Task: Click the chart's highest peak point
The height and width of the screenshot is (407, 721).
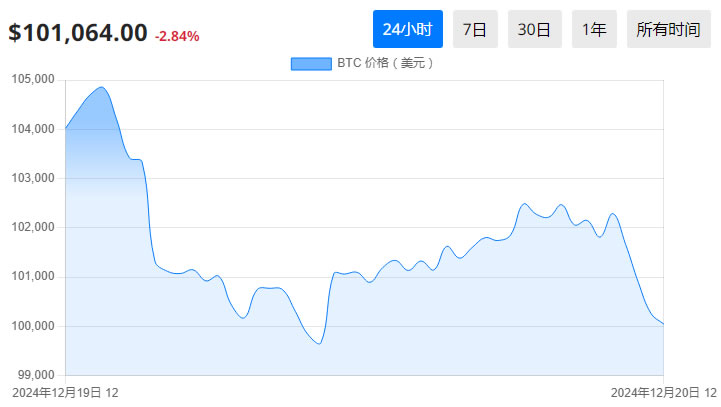Action: click(100, 87)
